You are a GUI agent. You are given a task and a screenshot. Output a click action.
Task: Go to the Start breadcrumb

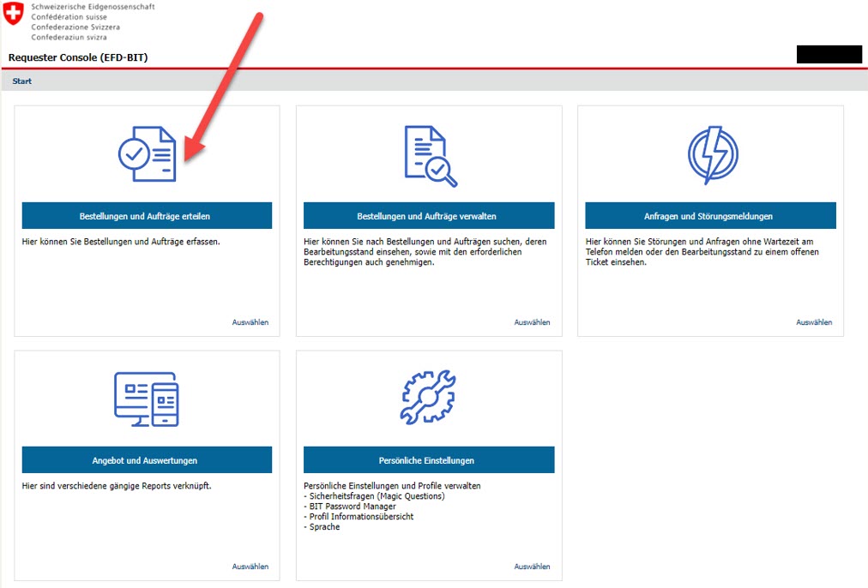coord(22,81)
